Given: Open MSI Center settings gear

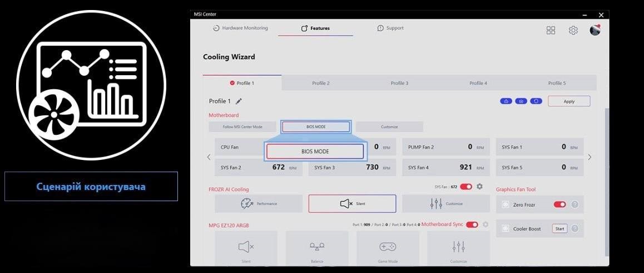Looking at the screenshot, I should [x=573, y=30].
